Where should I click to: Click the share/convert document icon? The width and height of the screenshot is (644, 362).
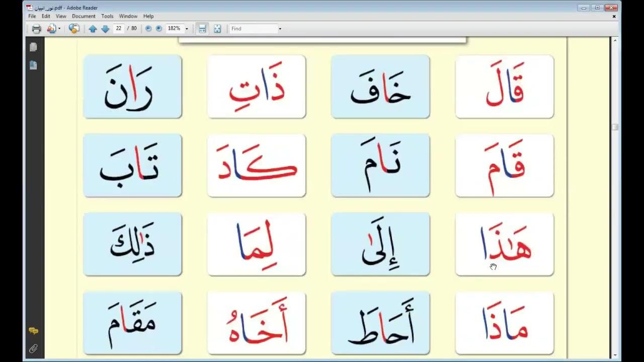click(51, 29)
